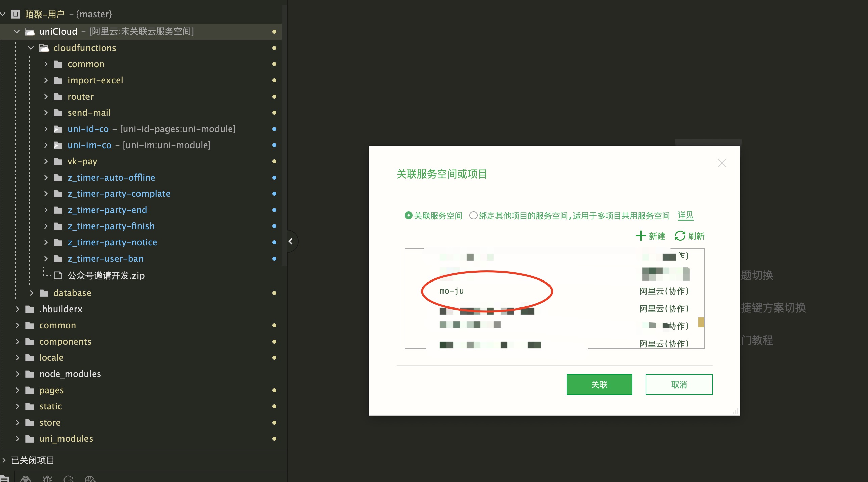Expand the router folder
Viewport: 868px width, 482px height.
(46, 97)
